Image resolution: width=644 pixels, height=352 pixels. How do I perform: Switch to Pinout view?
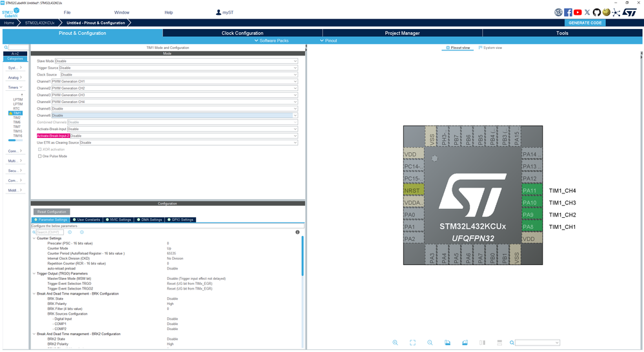[x=458, y=48]
